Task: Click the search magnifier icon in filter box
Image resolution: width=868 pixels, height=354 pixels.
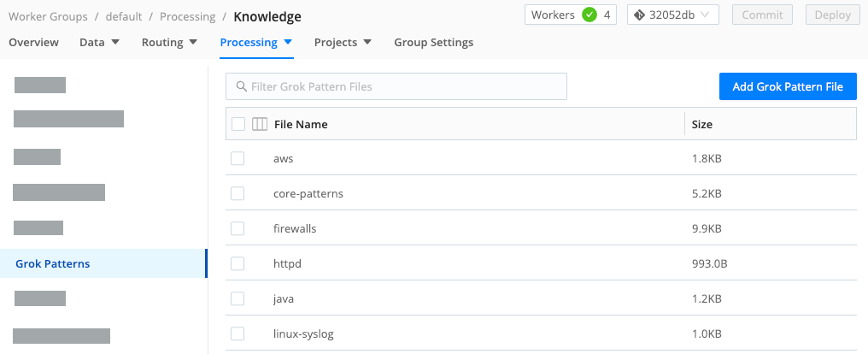Action: coord(240,86)
